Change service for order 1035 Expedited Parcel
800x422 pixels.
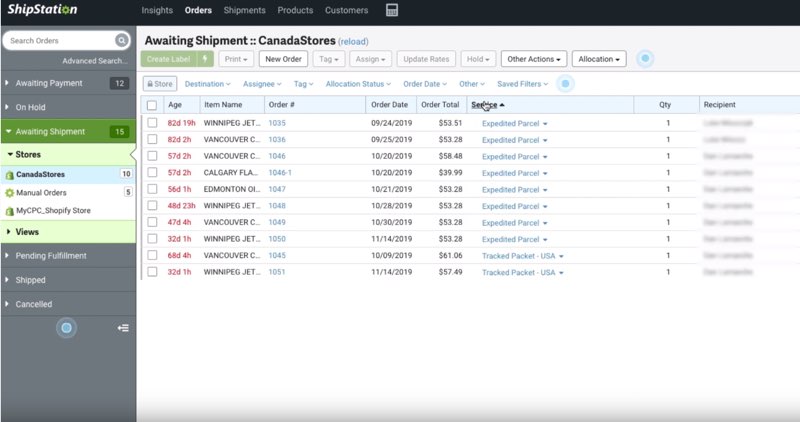click(x=514, y=123)
